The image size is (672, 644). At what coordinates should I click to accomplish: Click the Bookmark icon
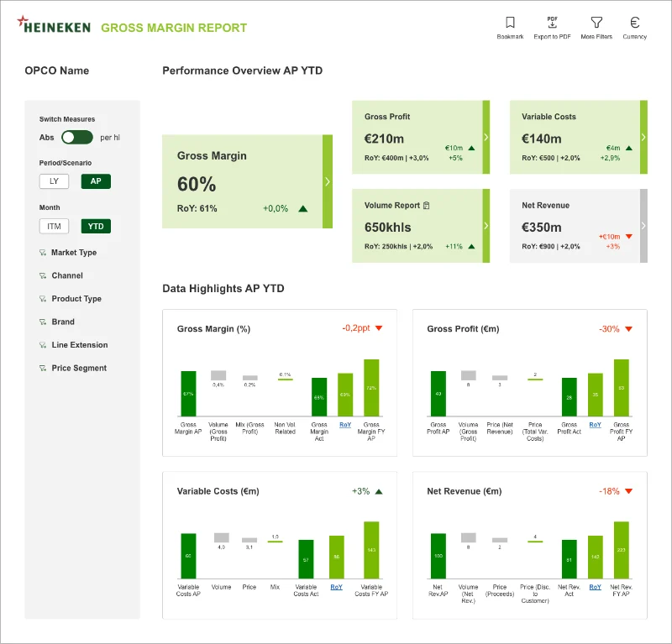click(x=510, y=23)
